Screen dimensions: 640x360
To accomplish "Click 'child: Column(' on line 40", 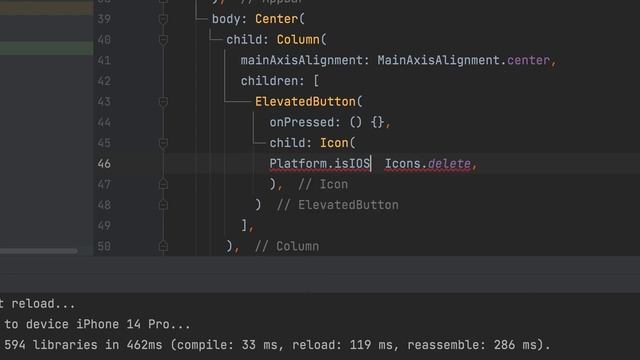I will pyautogui.click(x=276, y=40).
